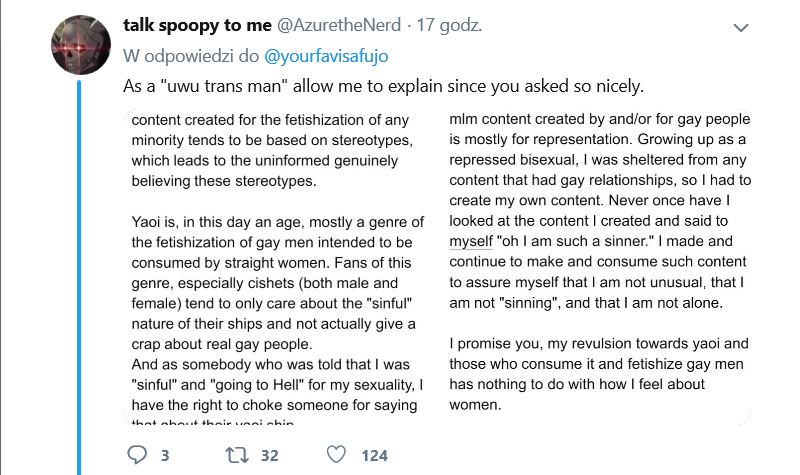Open the tweet options chevron menu
The image size is (800, 475).
coord(741,28)
